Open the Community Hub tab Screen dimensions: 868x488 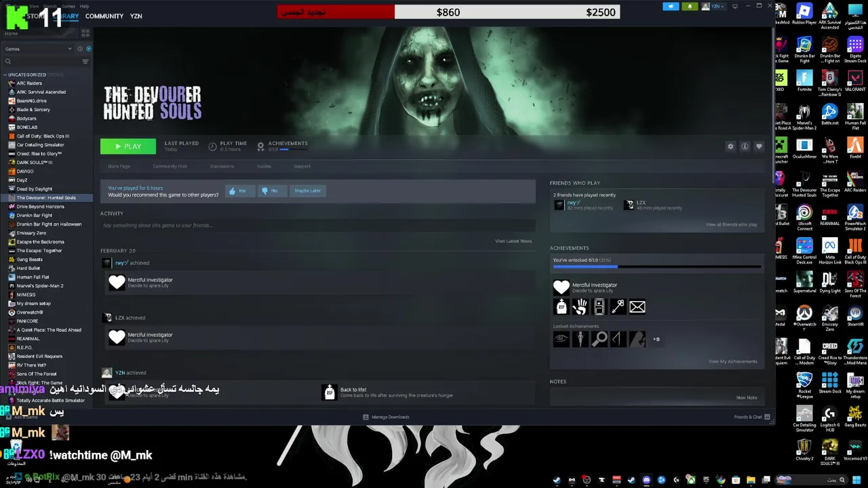170,167
